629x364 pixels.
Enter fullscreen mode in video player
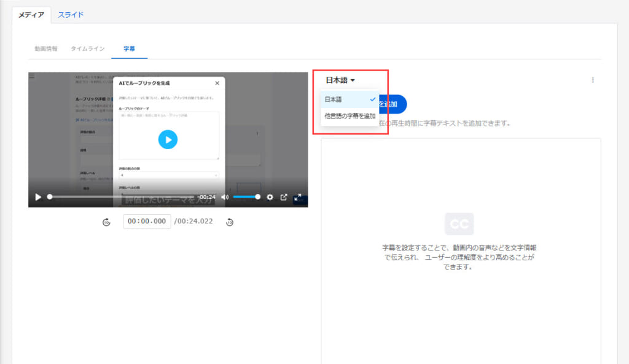pyautogui.click(x=298, y=197)
